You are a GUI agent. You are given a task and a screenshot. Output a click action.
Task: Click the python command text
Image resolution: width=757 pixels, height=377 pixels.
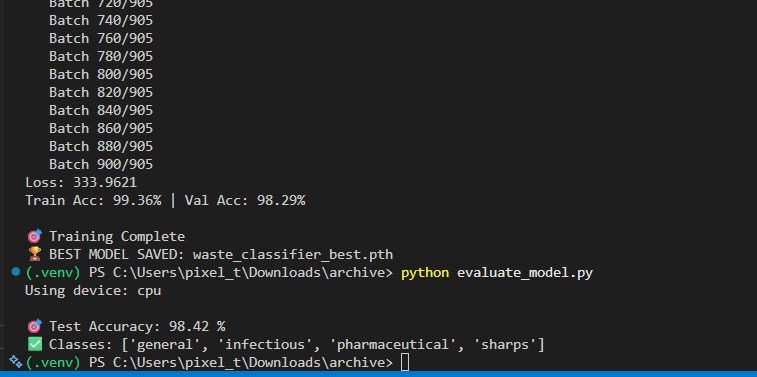[425, 273]
